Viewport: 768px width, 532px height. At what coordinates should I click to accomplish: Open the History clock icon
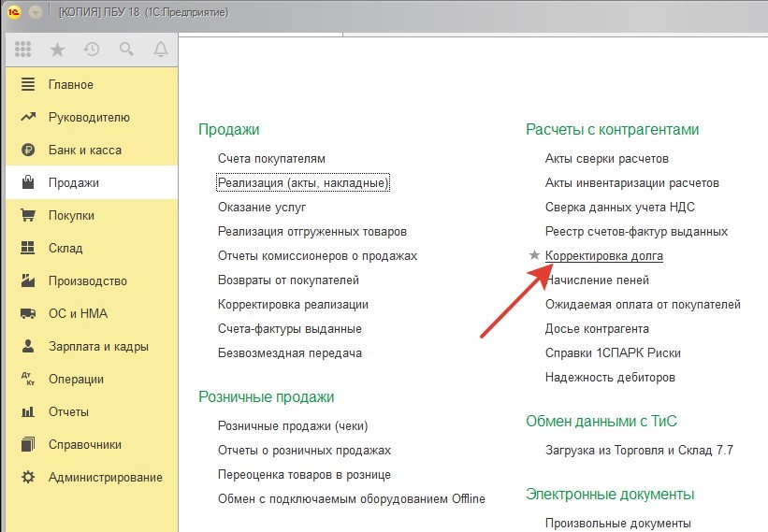point(91,50)
